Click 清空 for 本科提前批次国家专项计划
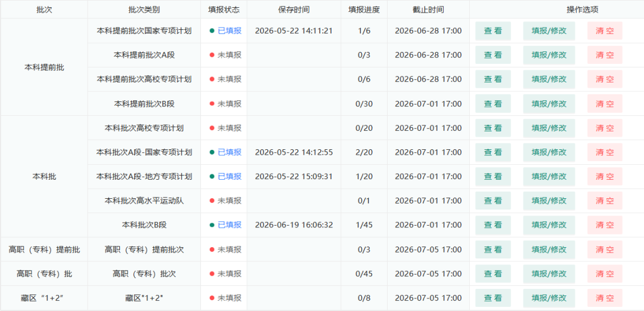Screen dimensions: 644x311 [605, 31]
